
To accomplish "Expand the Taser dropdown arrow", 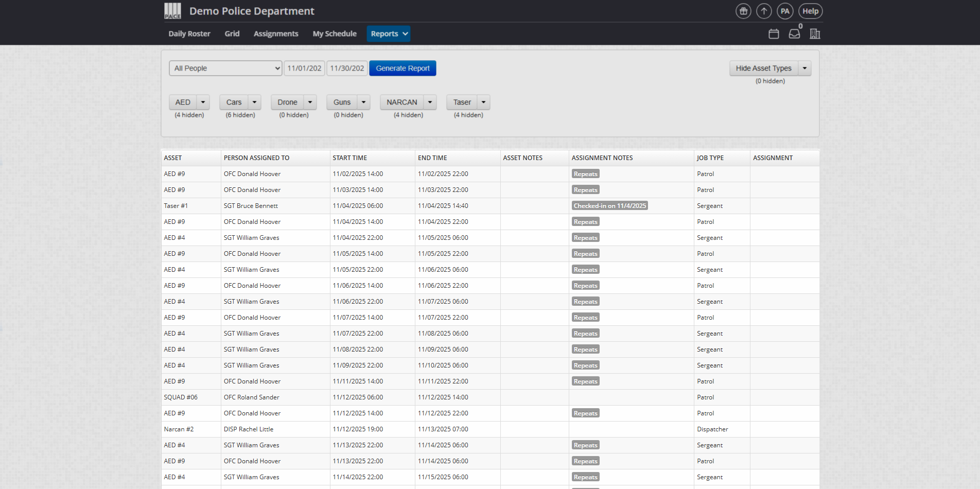I will point(483,102).
